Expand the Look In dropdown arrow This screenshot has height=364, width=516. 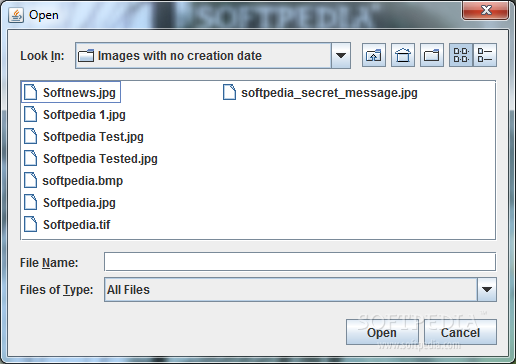pos(341,55)
